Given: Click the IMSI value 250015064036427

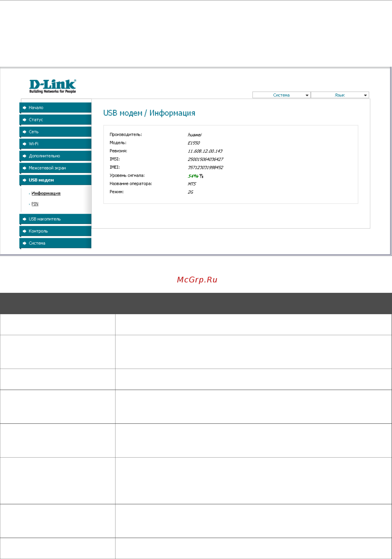Looking at the screenshot, I should (x=206, y=159).
